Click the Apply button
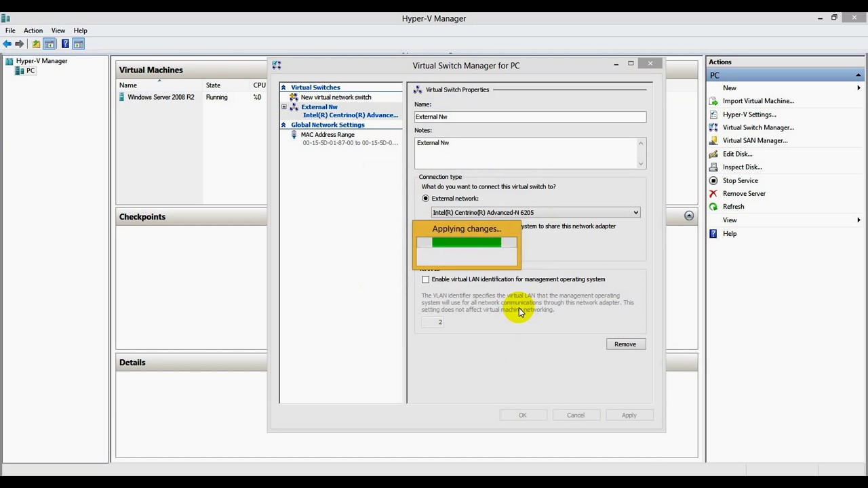The width and height of the screenshot is (868, 488). [629, 415]
